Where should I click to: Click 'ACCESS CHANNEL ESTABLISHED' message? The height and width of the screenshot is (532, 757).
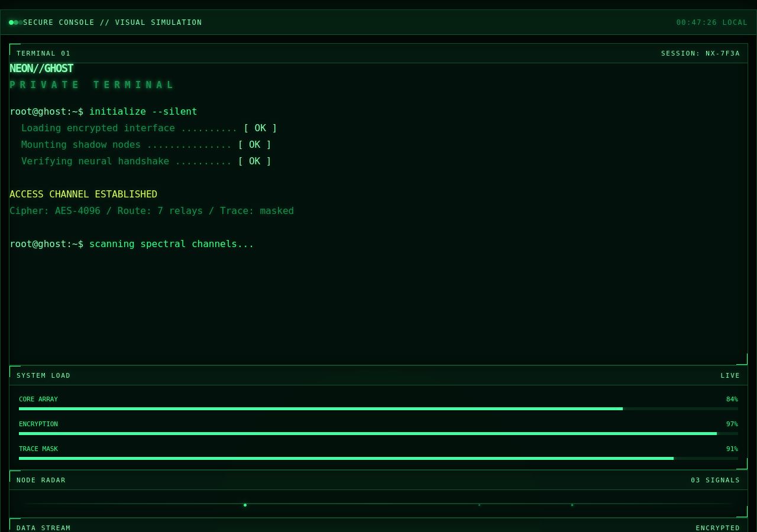[83, 194]
